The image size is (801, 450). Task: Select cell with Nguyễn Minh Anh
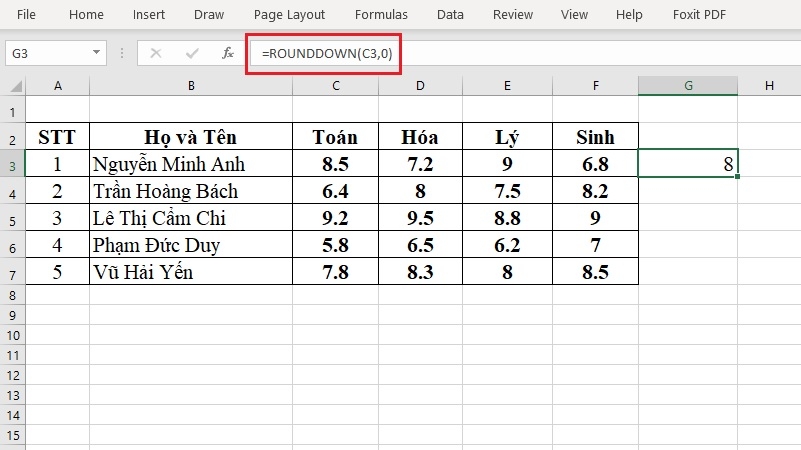pyautogui.click(x=191, y=163)
